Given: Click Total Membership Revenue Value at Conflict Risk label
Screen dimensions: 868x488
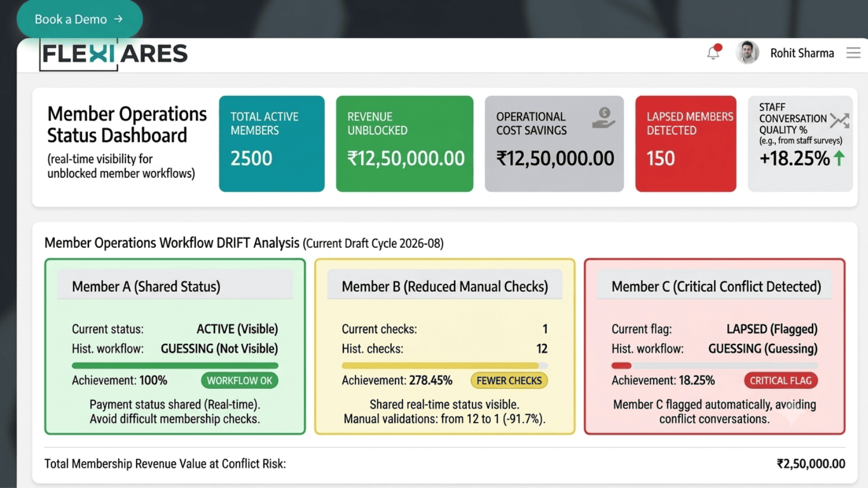Looking at the screenshot, I should point(165,464).
